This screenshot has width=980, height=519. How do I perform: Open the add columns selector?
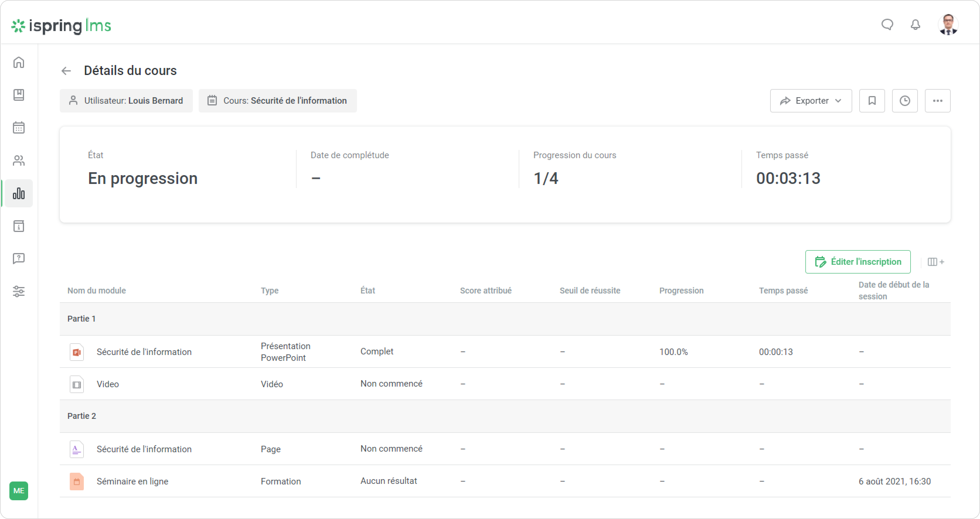(935, 262)
